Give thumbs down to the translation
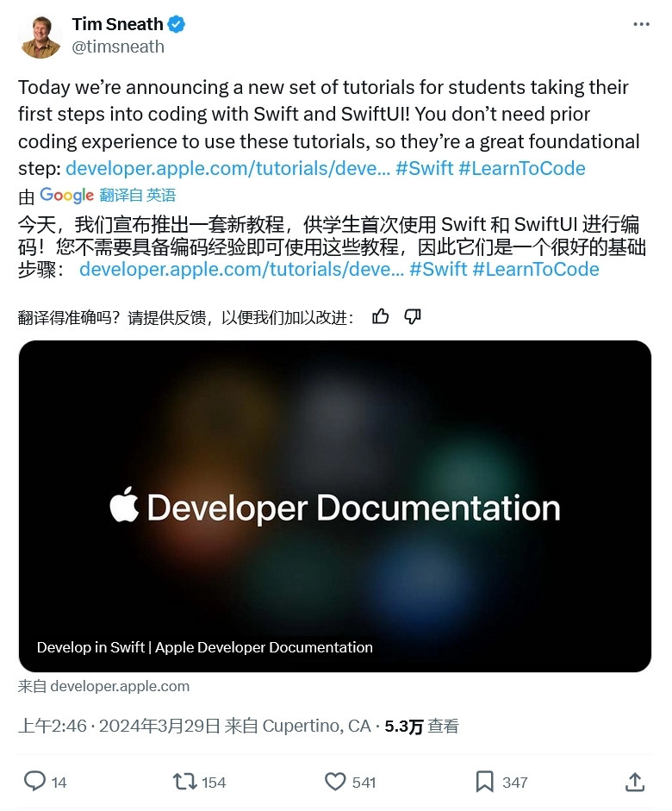The height and width of the screenshot is (811, 672). coord(413,316)
